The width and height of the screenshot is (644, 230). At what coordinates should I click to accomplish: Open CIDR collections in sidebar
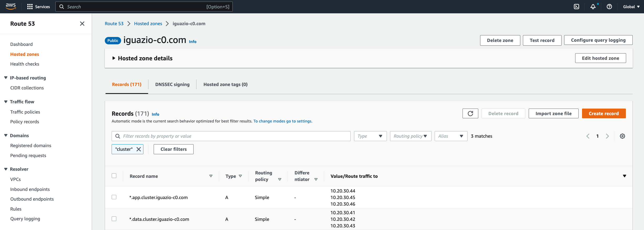coord(27,88)
